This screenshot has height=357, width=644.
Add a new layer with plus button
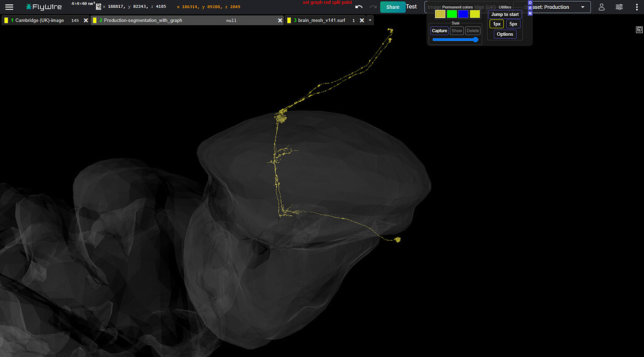tap(370, 20)
